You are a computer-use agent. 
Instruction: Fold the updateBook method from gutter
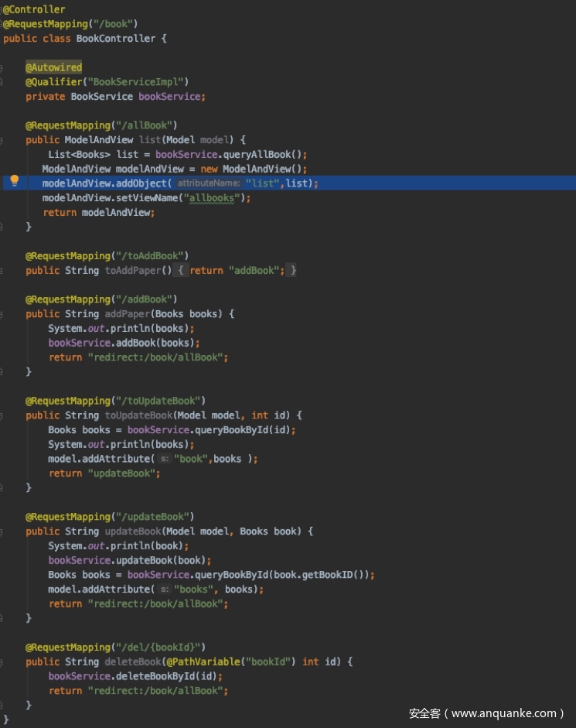coord(2,531)
